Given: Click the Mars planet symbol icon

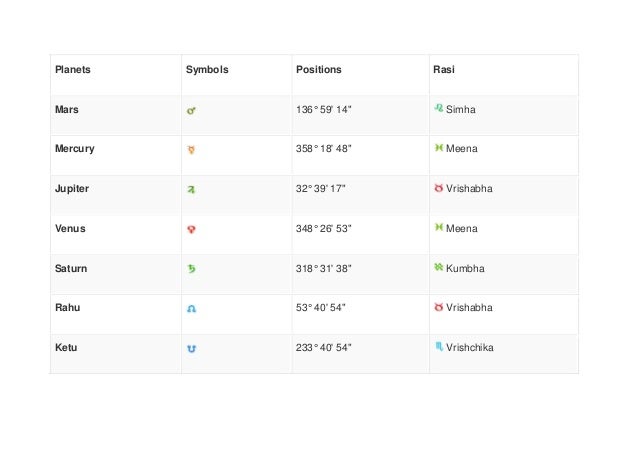Looking at the screenshot, I should [192, 110].
